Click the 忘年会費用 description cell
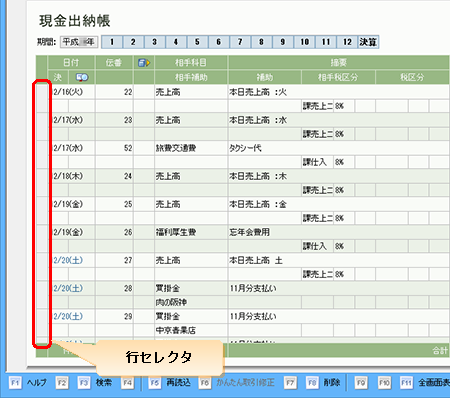This screenshot has width=450, height=398. [339, 232]
